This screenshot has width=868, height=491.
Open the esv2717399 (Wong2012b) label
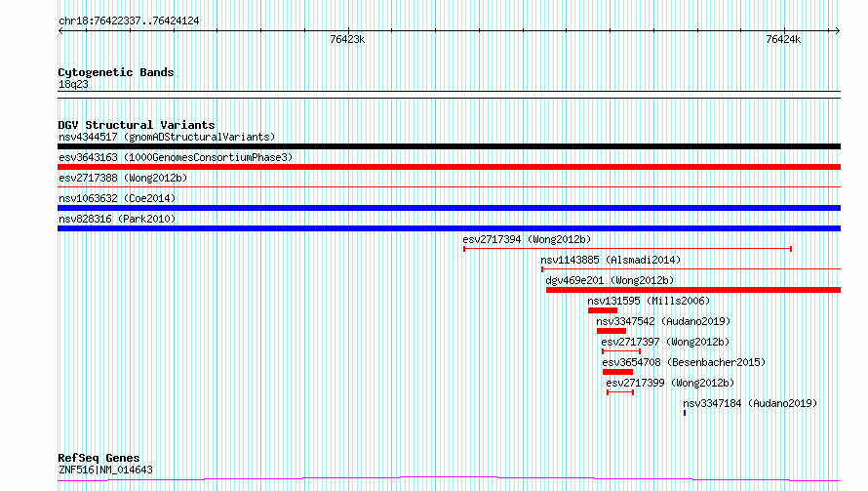(670, 383)
